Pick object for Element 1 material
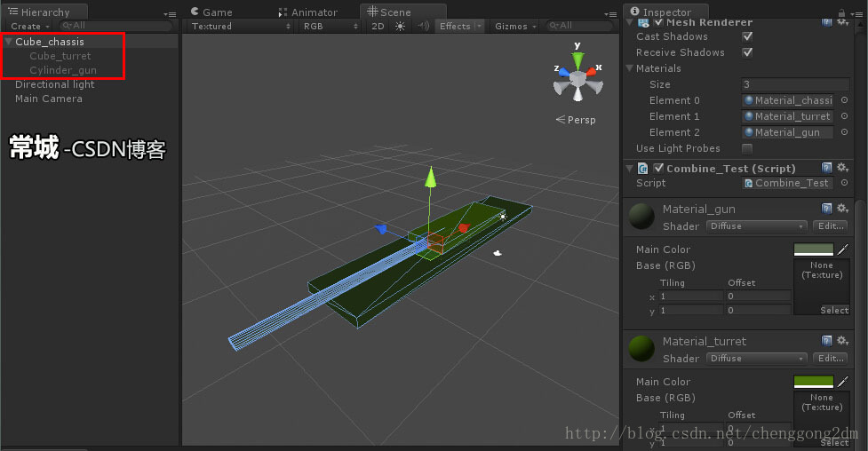Image resolution: width=868 pixels, height=451 pixels. click(844, 116)
